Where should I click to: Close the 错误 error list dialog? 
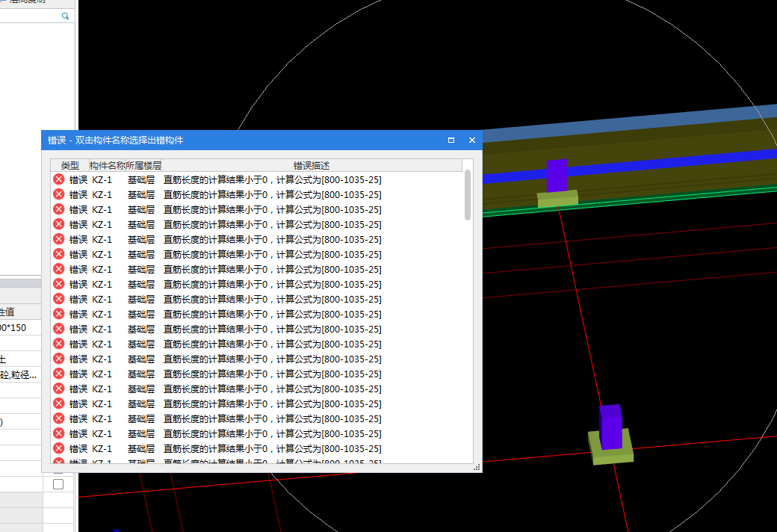coord(471,140)
